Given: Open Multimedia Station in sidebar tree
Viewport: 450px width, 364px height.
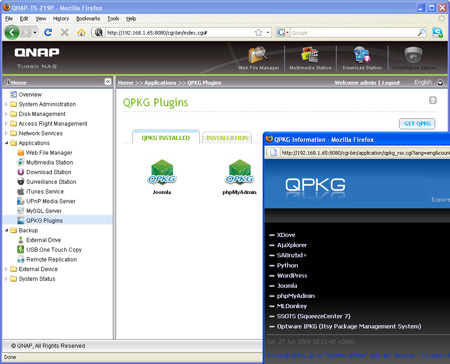Looking at the screenshot, I should pos(49,162).
